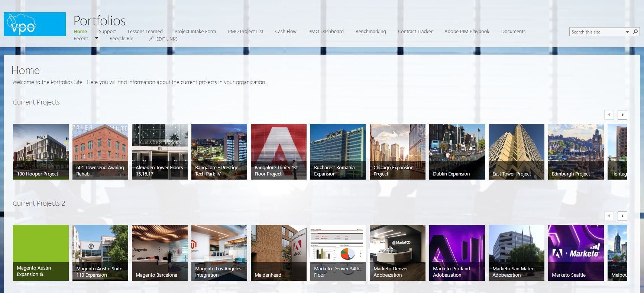The width and height of the screenshot is (644, 293).
Task: Open the Support navigation link
Action: [107, 32]
